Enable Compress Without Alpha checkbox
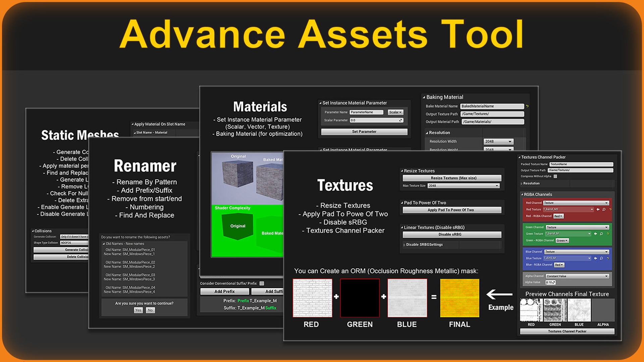The height and width of the screenshot is (362, 644). (x=555, y=176)
